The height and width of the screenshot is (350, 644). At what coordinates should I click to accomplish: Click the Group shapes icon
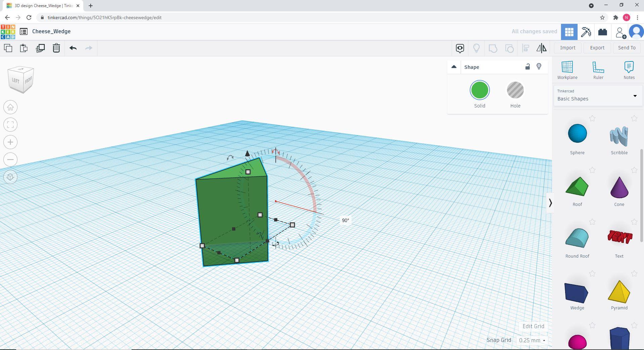(493, 48)
